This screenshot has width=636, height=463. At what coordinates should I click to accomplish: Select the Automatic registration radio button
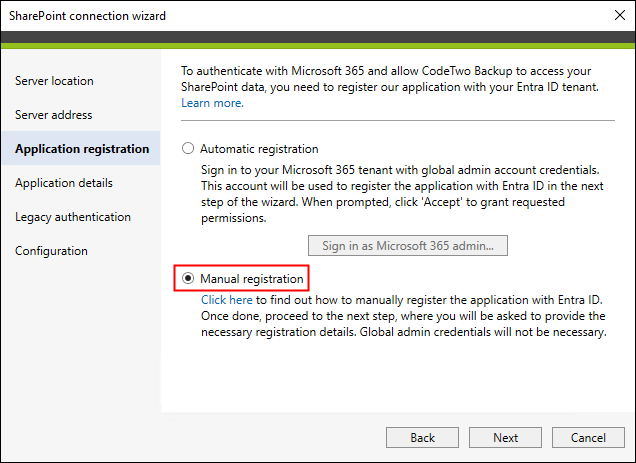click(188, 149)
